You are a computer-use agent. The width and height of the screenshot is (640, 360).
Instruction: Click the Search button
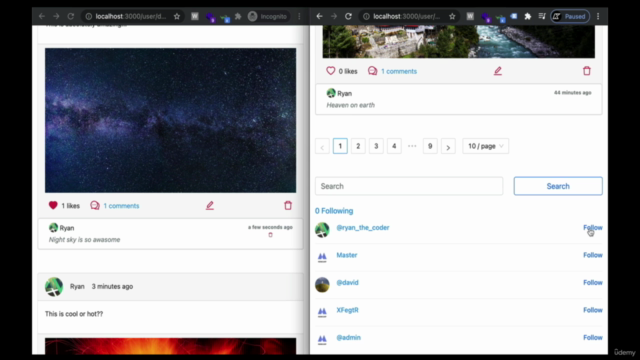coord(558,186)
